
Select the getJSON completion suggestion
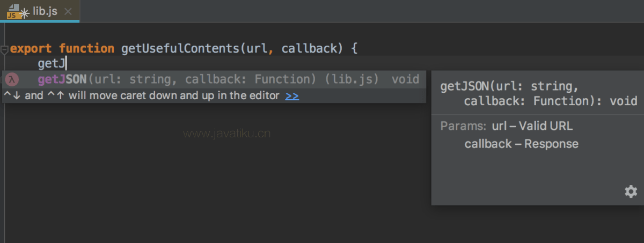214,80
